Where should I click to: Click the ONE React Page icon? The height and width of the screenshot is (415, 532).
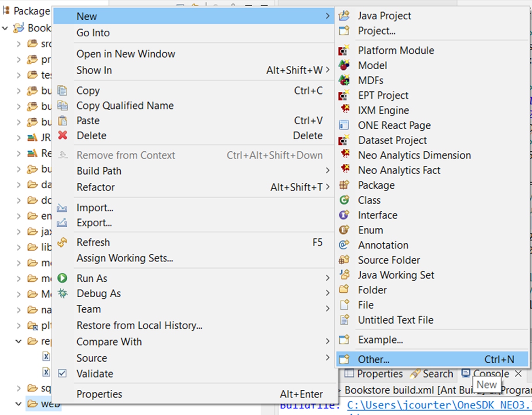click(344, 125)
